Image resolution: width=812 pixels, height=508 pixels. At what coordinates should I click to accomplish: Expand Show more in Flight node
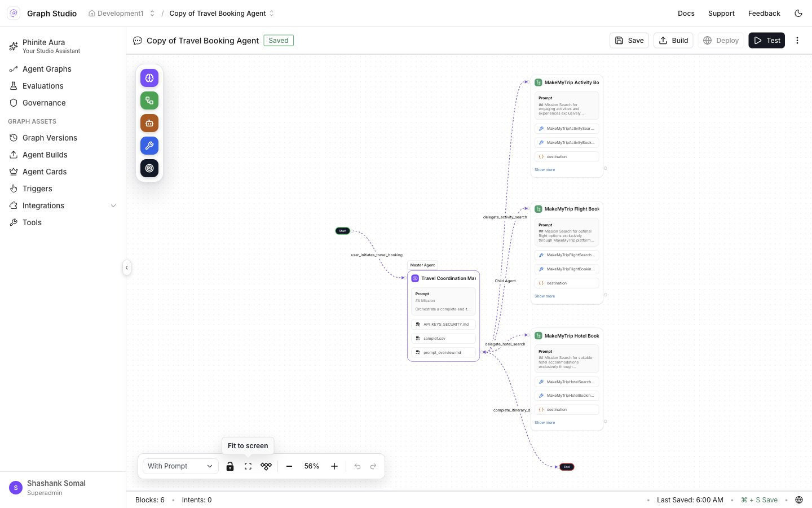coord(545,296)
